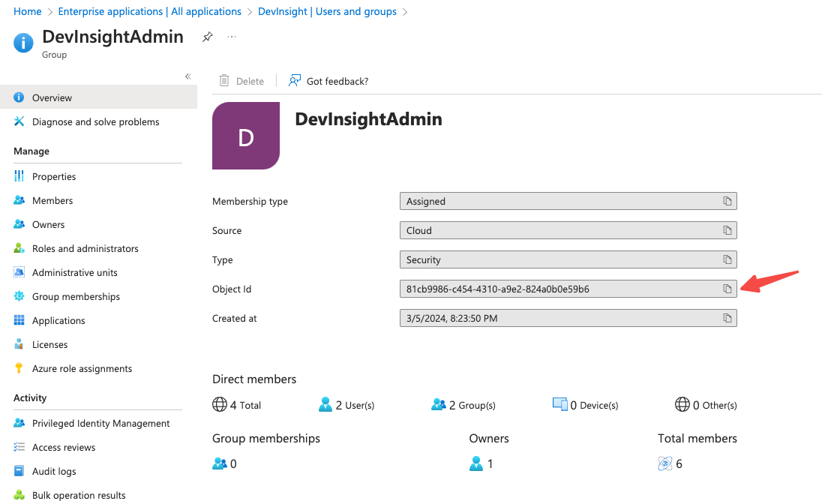822x504 pixels.
Task: Pin the DevInsightAdmin page
Action: (x=208, y=36)
